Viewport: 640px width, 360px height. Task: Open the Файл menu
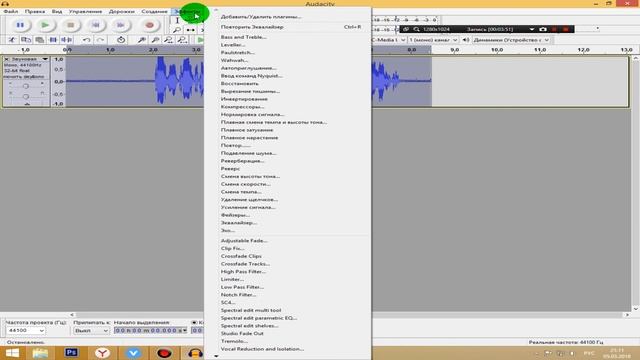(x=11, y=11)
